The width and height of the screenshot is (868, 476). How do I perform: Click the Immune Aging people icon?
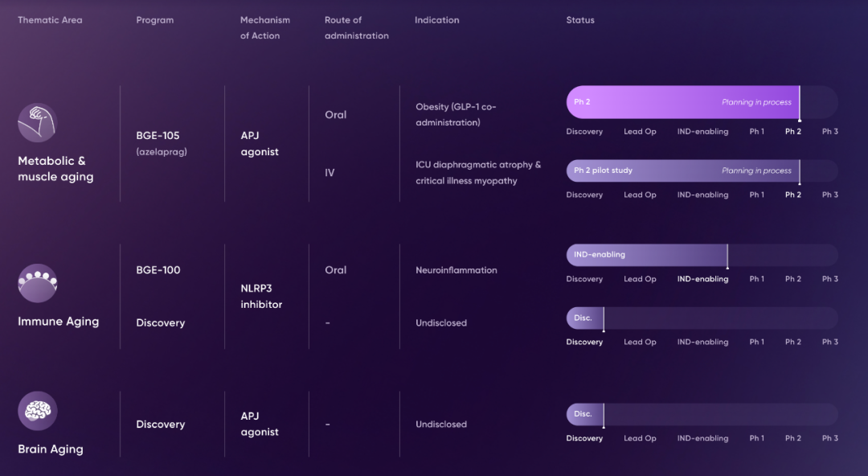click(37, 283)
